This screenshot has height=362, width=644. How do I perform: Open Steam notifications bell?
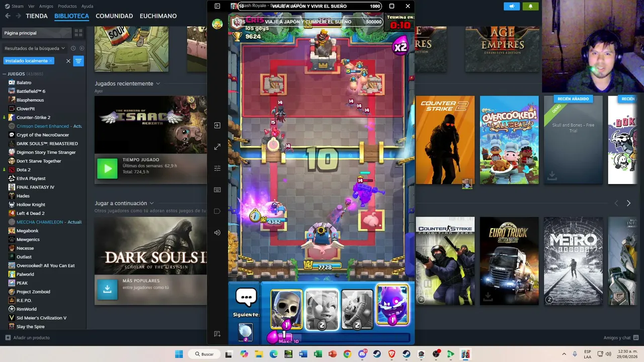click(530, 6)
